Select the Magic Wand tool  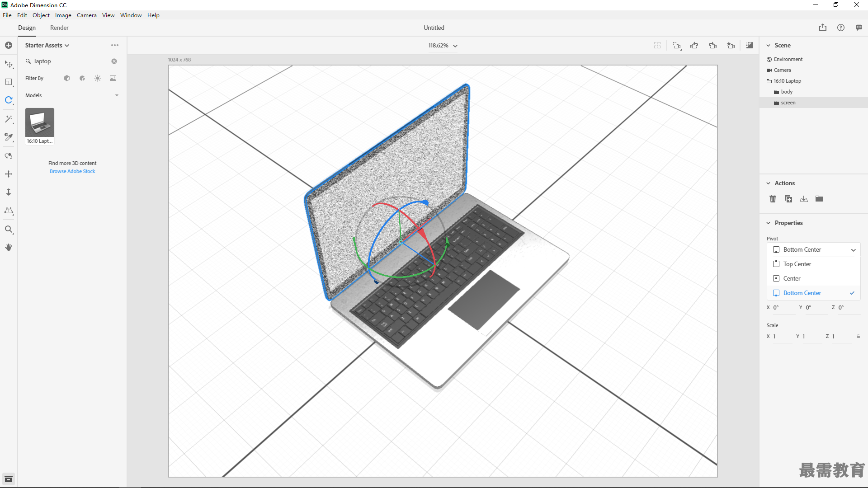[x=9, y=119]
